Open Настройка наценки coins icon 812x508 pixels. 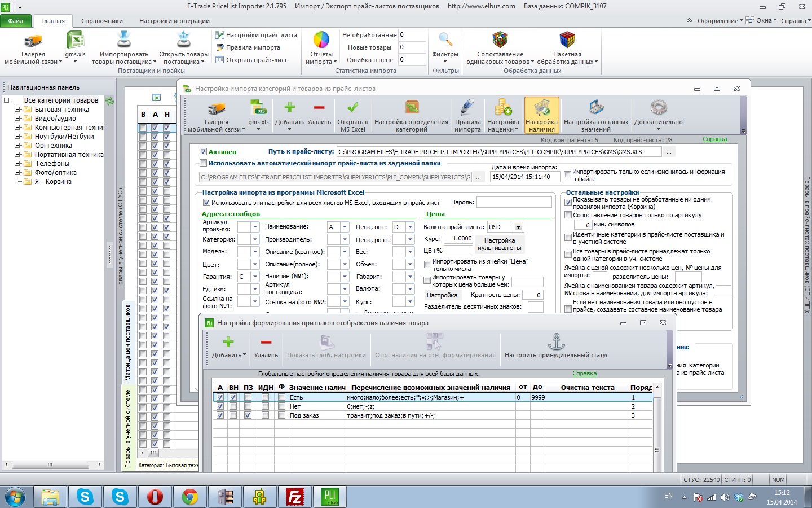coord(503,116)
